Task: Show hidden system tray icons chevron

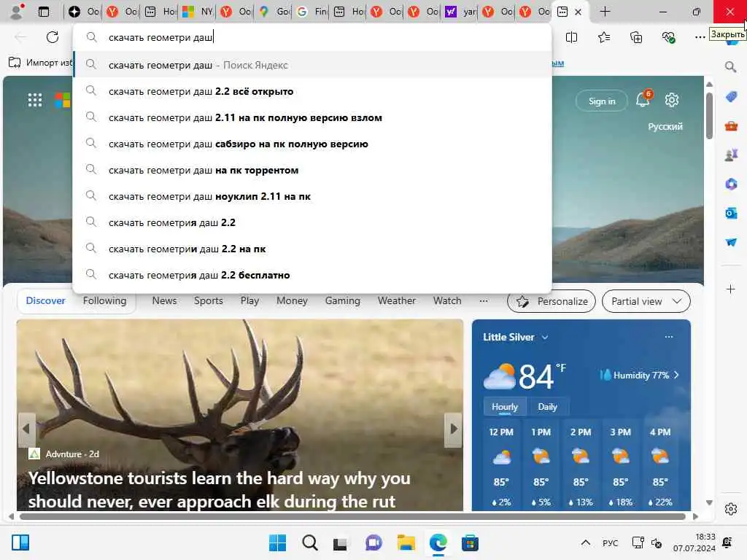Action: [x=586, y=542]
